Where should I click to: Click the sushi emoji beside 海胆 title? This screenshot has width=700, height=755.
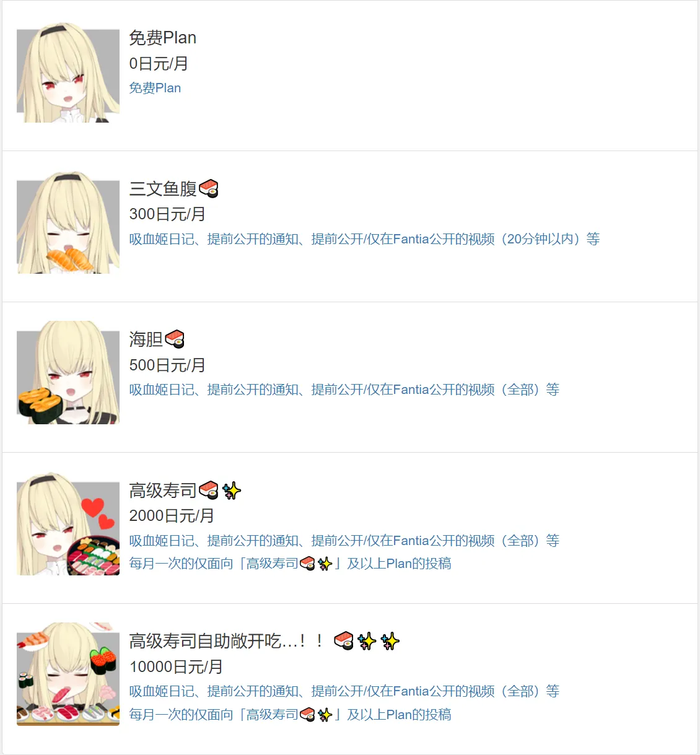coord(175,339)
